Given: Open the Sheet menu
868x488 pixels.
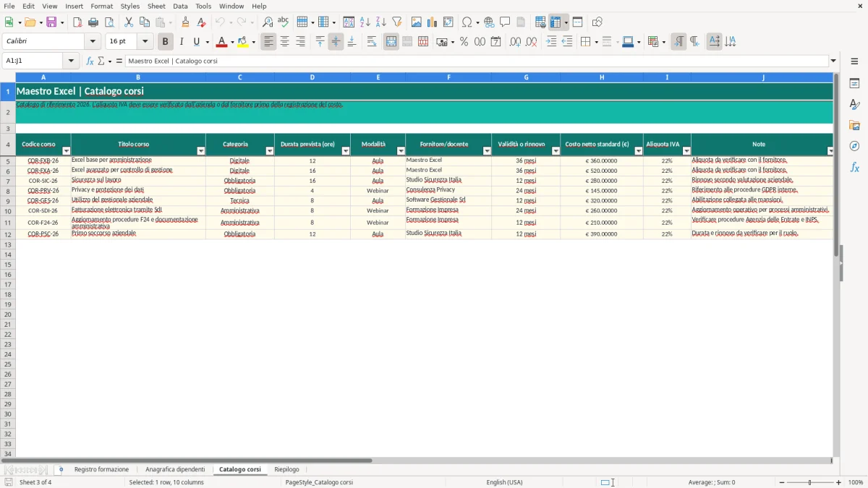Looking at the screenshot, I should click(x=156, y=6).
